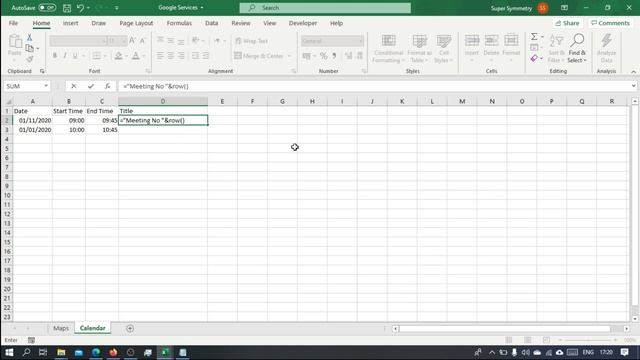640x360 pixels.
Task: Click the Format cells icon
Action: pos(511,41)
